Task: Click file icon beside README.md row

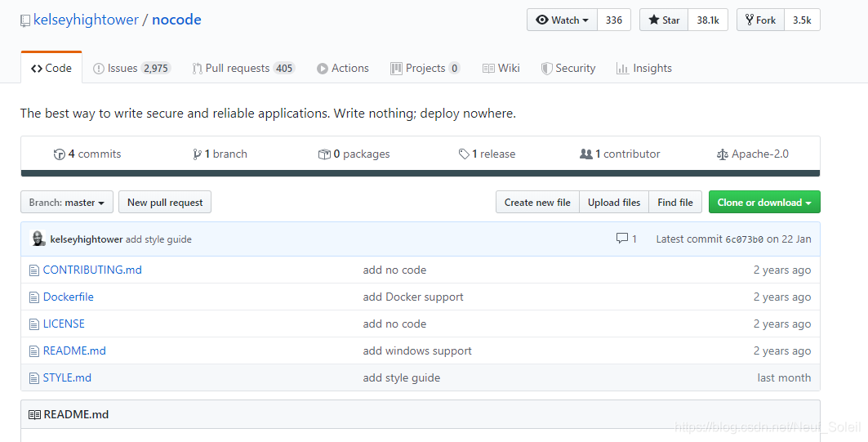Action: click(34, 351)
